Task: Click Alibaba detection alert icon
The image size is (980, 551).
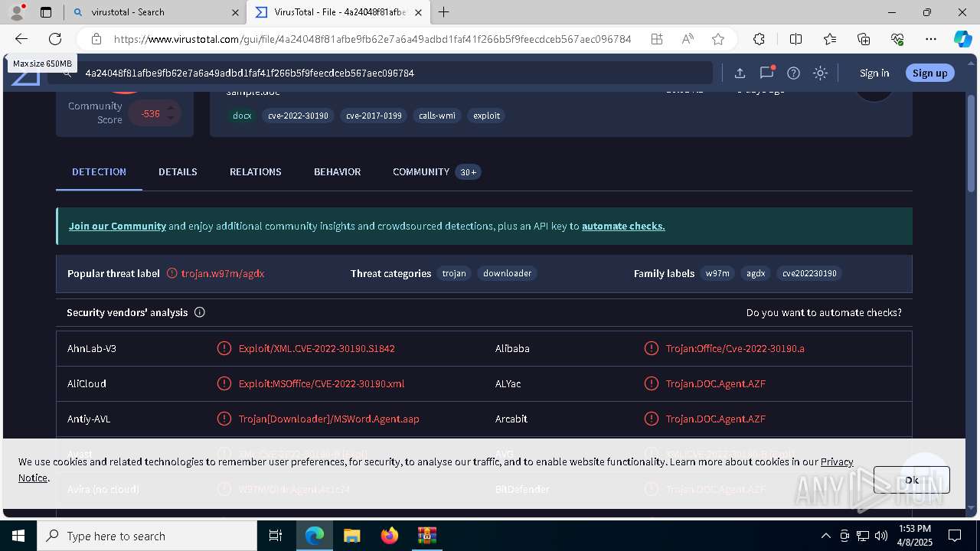Action: [651, 348]
